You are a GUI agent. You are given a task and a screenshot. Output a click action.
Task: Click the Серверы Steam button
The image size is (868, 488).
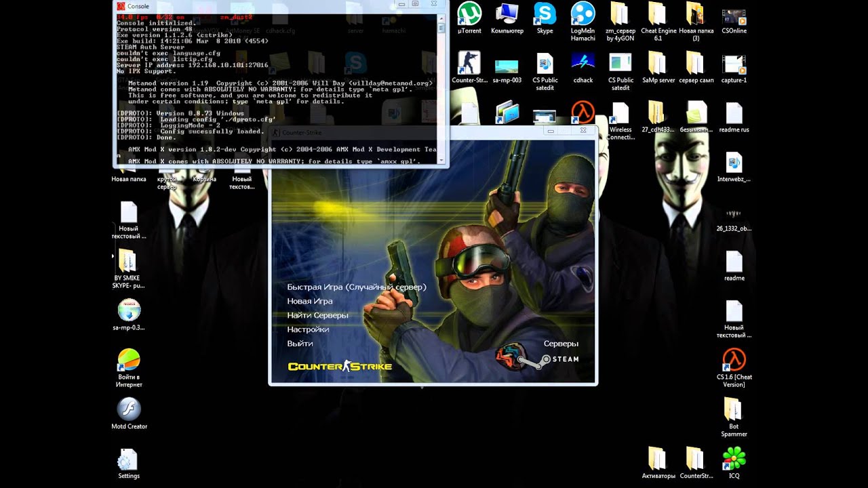(x=561, y=344)
